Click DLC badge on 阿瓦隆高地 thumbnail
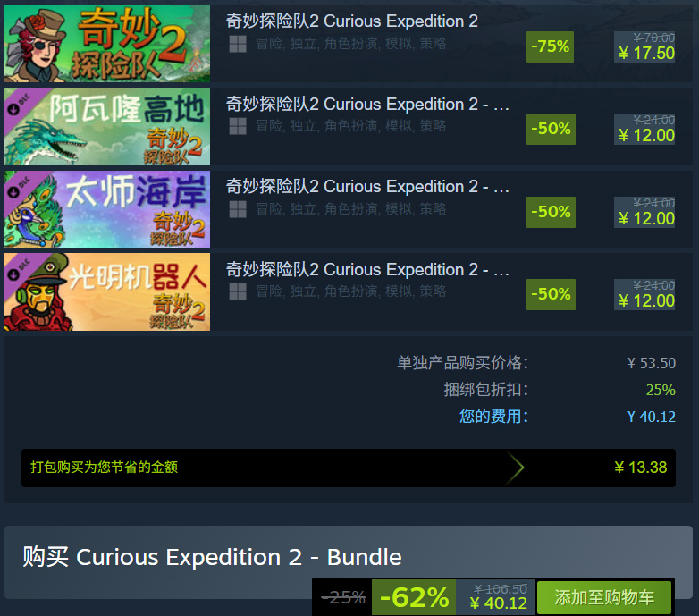 coord(19,104)
